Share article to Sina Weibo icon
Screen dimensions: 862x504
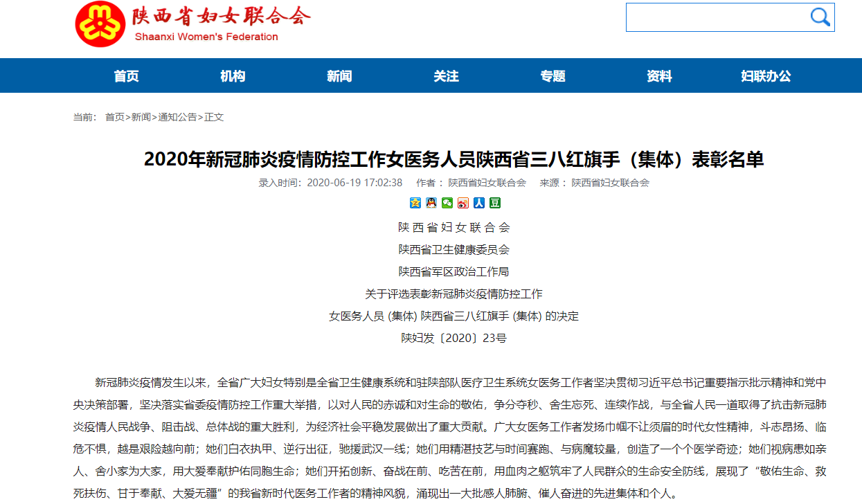(x=463, y=203)
